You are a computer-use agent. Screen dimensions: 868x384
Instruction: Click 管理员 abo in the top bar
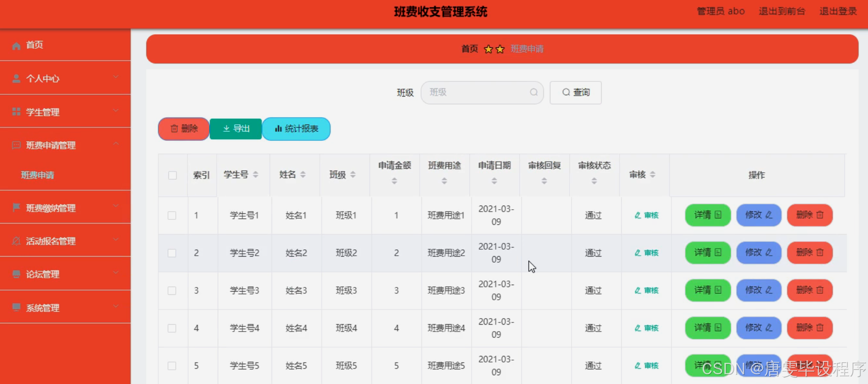pyautogui.click(x=721, y=11)
